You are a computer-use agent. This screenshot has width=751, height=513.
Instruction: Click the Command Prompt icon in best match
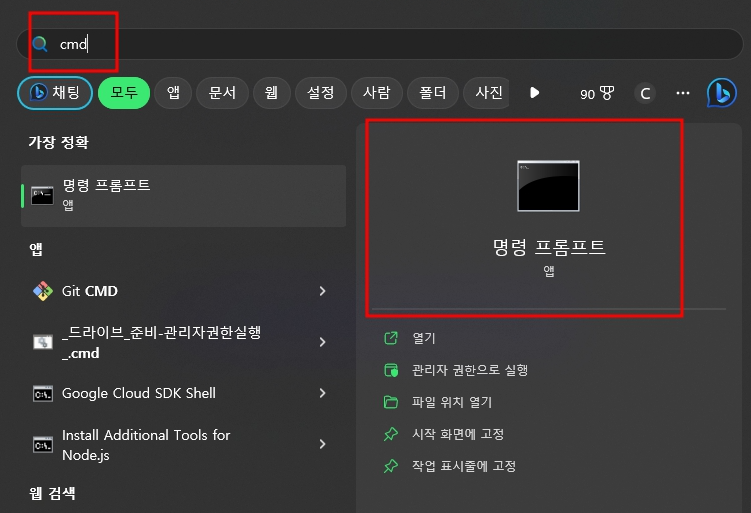pyautogui.click(x=42, y=196)
